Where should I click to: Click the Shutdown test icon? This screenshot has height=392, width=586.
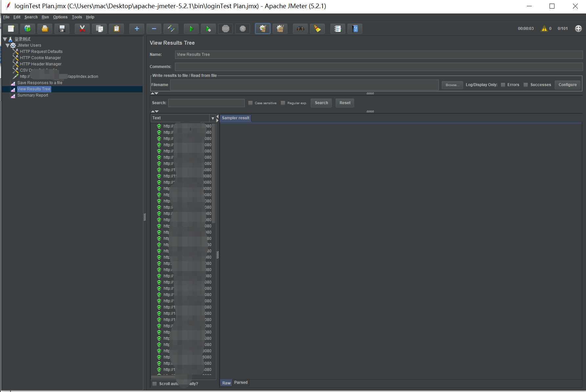pos(242,29)
